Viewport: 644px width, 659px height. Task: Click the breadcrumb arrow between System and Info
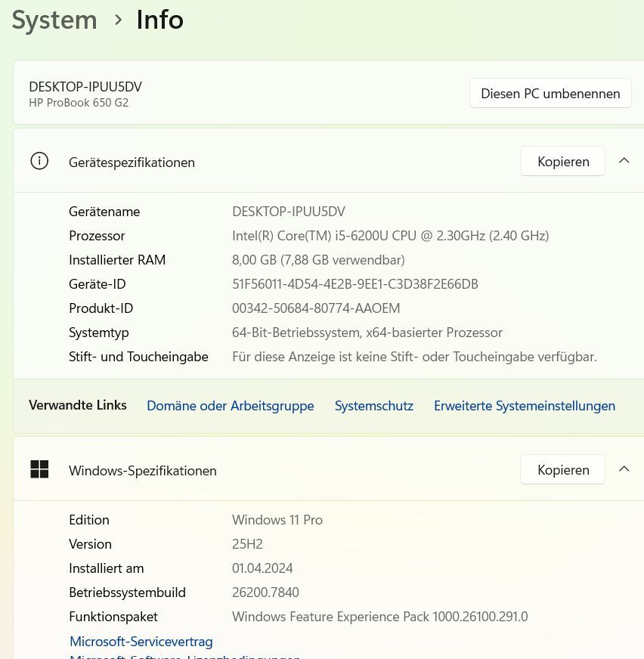pyautogui.click(x=118, y=20)
